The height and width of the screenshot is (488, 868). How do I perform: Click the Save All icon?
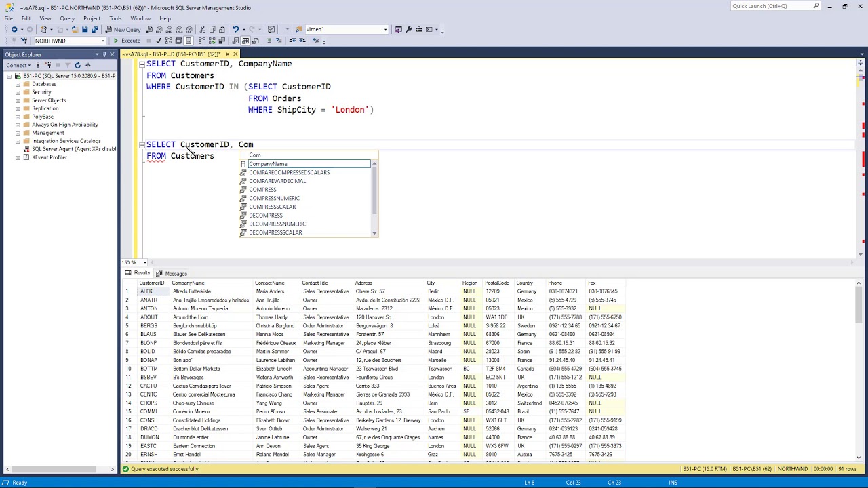[x=94, y=30]
